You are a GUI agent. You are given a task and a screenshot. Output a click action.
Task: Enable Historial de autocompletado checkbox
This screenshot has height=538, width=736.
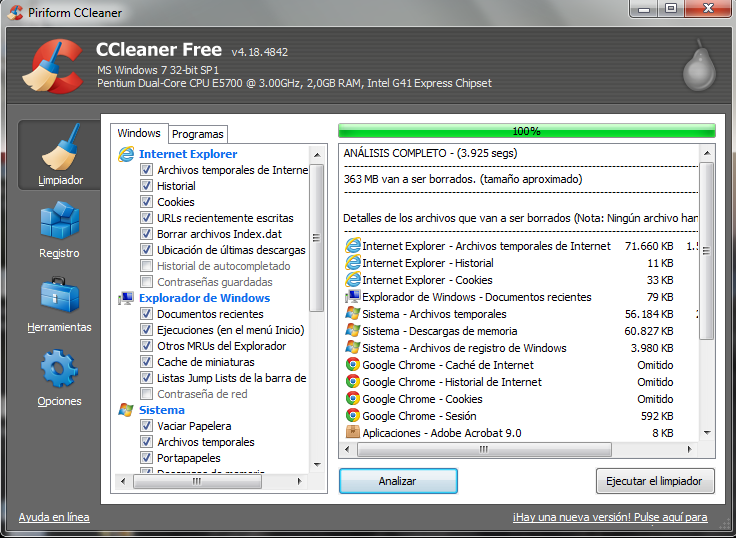147,266
